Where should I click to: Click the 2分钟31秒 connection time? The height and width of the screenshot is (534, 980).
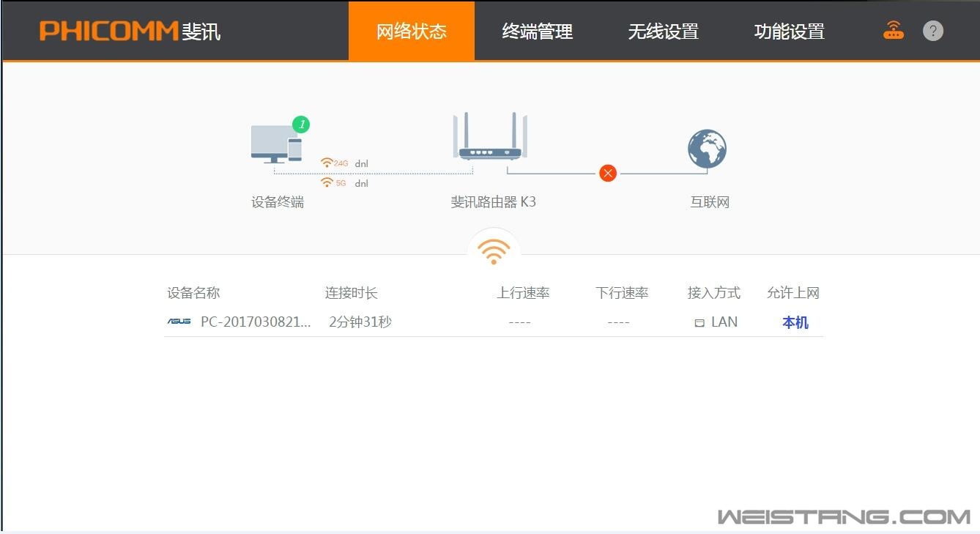pyautogui.click(x=360, y=322)
